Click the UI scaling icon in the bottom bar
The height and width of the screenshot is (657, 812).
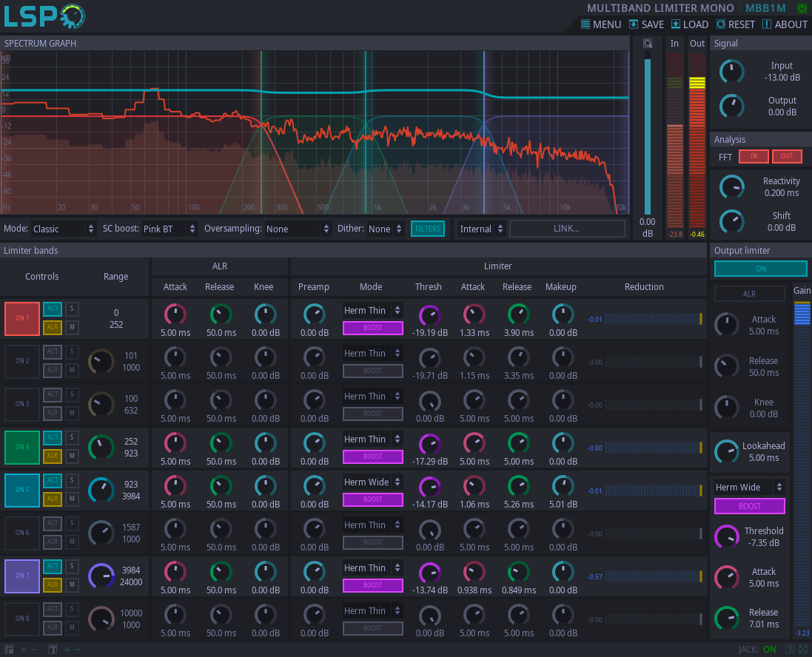(x=9, y=650)
